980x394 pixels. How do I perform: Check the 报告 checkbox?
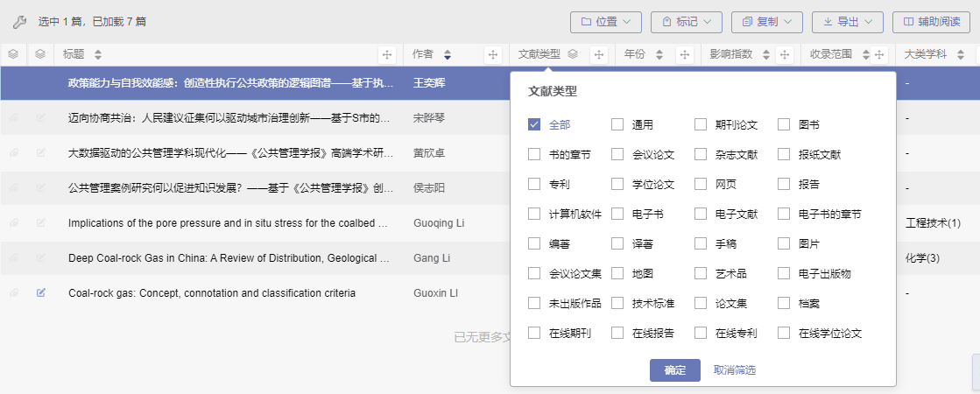click(784, 184)
